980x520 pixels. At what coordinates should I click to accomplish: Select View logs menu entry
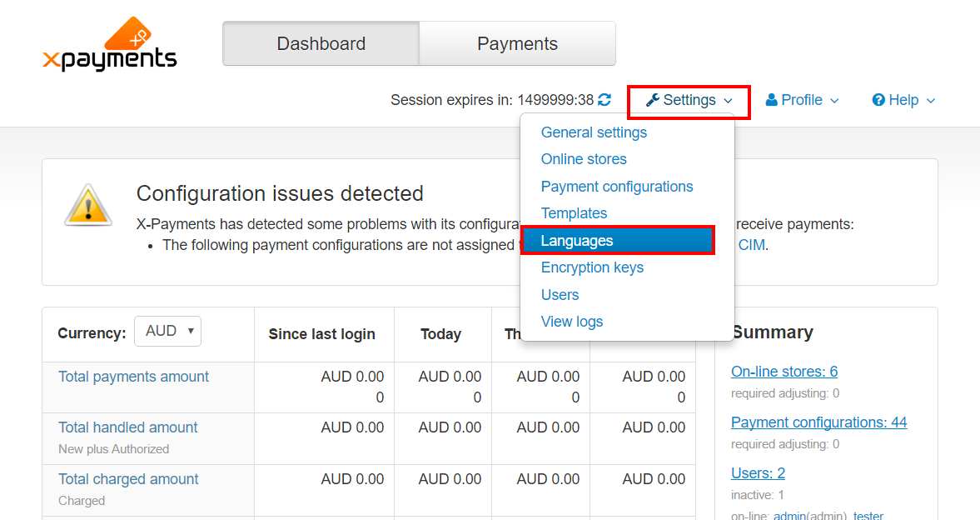572,322
